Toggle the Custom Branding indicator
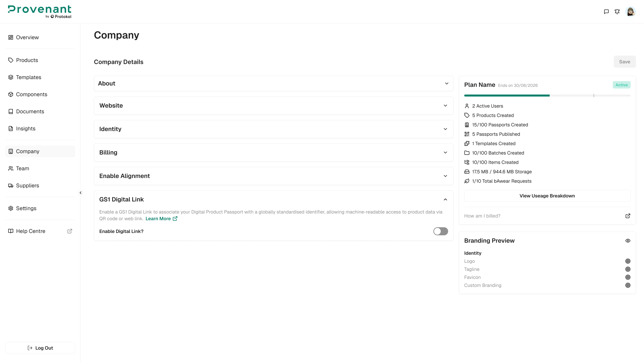 tap(628, 285)
